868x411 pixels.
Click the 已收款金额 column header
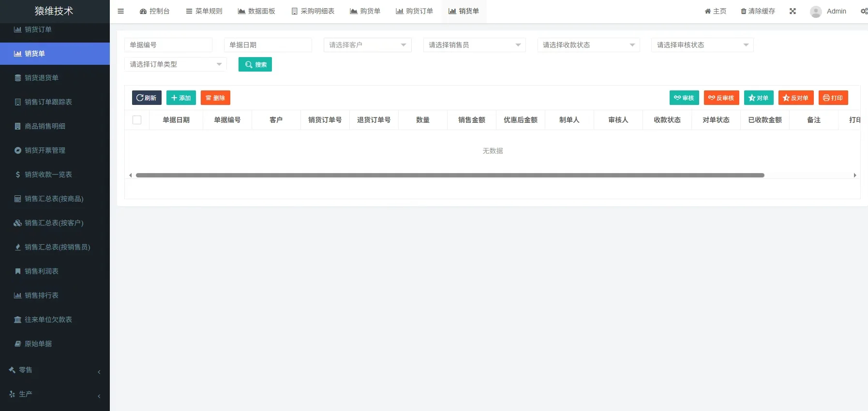[x=765, y=120]
